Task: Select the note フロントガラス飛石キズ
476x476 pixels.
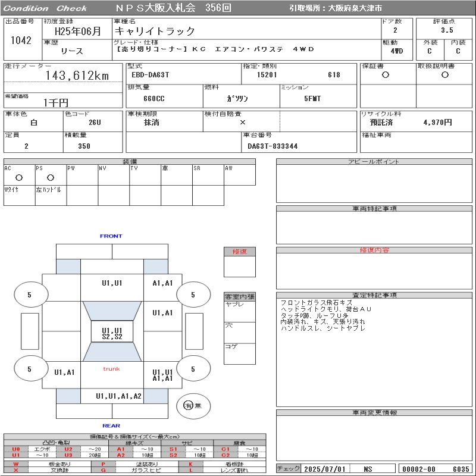Action: (317, 303)
